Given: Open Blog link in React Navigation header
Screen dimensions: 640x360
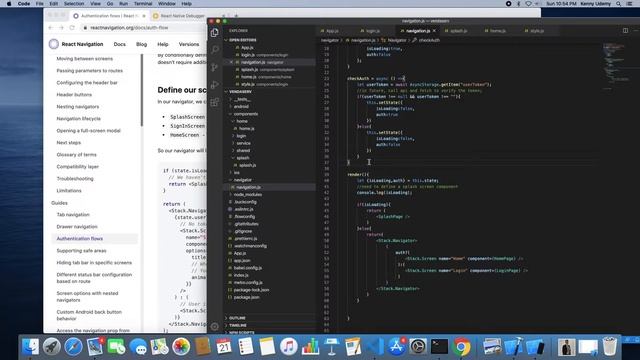Looking at the screenshot, I should [x=141, y=44].
